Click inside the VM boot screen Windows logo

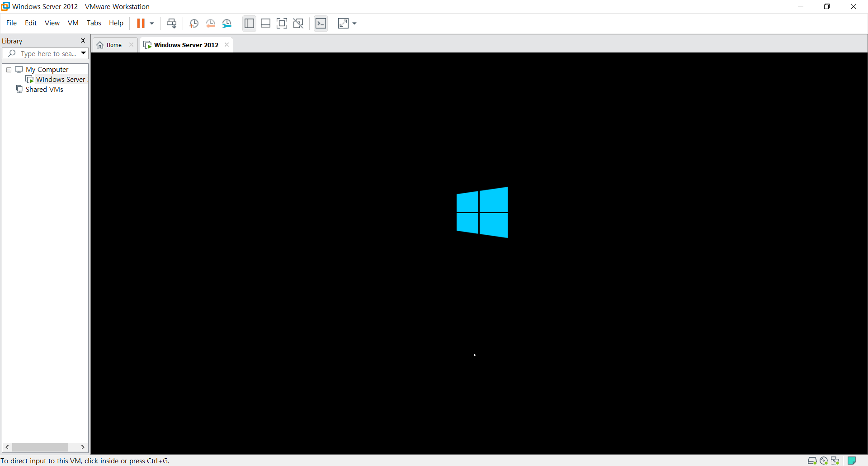[x=482, y=212]
